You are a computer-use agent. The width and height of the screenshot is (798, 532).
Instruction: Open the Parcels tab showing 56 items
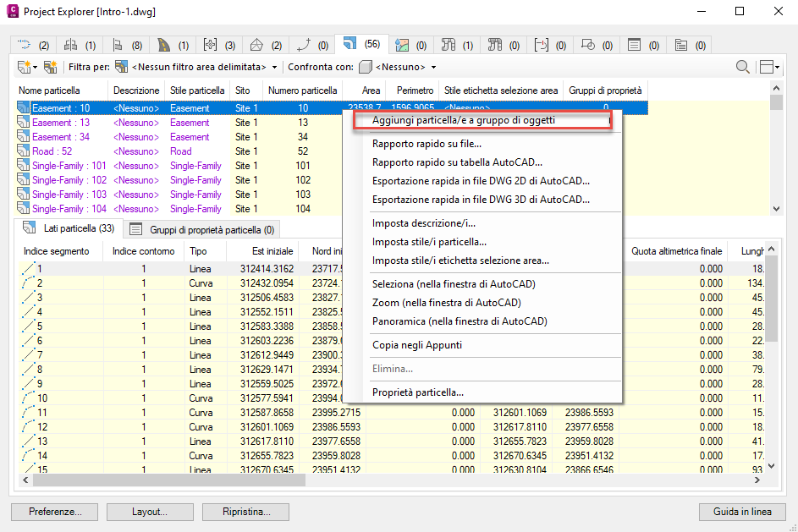[x=362, y=45]
